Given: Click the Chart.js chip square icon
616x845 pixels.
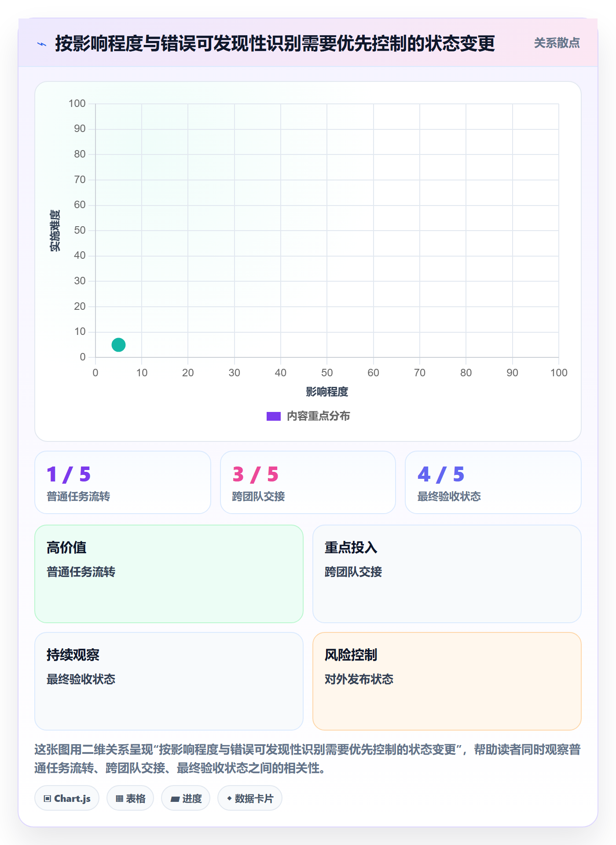Looking at the screenshot, I should tap(48, 799).
